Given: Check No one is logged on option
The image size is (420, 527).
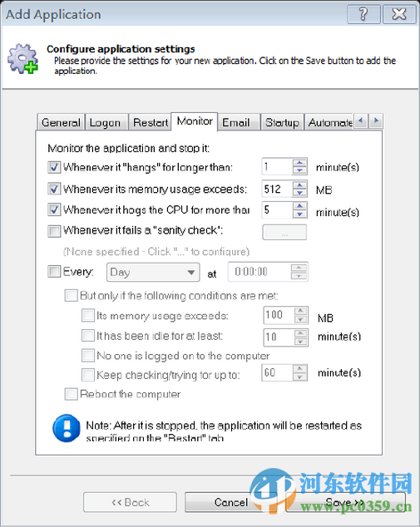Looking at the screenshot, I should [88, 355].
